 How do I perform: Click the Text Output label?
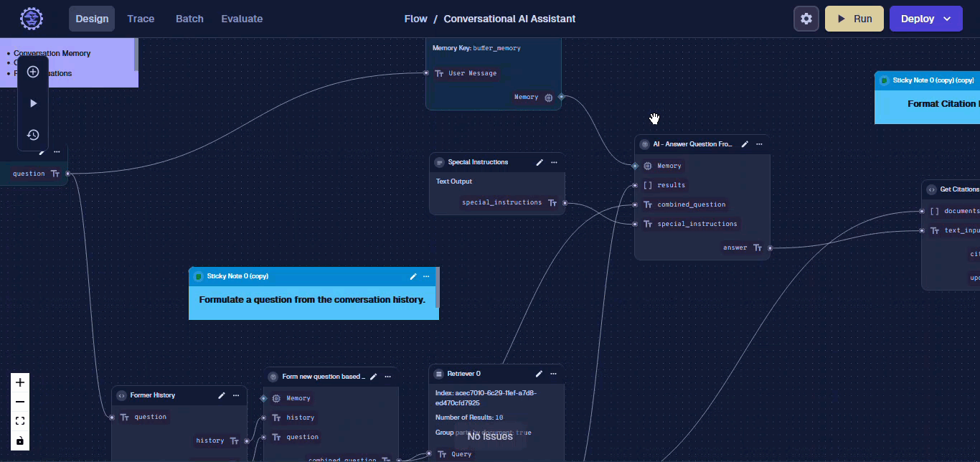454,181
